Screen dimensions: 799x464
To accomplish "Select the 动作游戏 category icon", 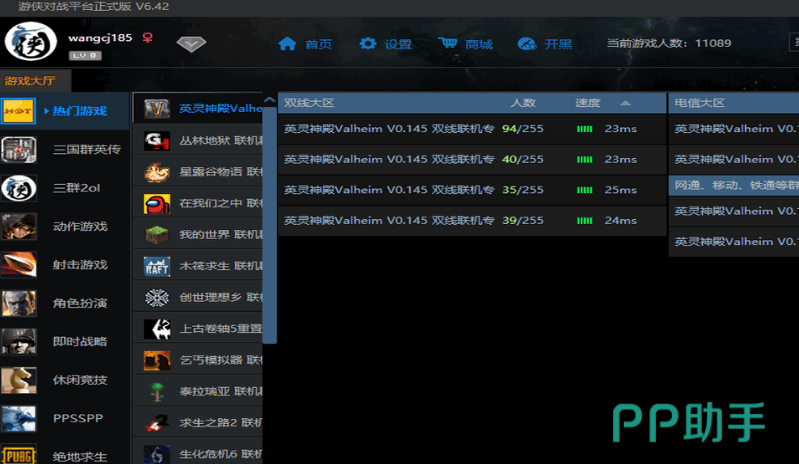I will pos(18,227).
